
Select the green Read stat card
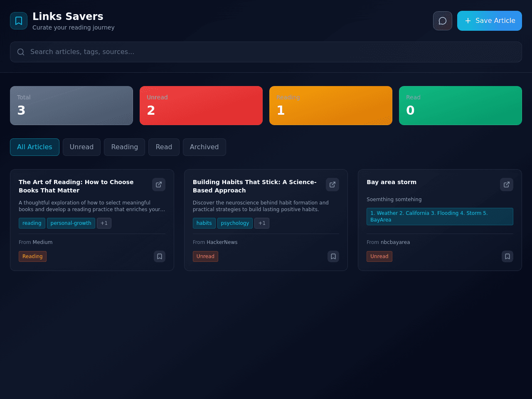click(461, 106)
